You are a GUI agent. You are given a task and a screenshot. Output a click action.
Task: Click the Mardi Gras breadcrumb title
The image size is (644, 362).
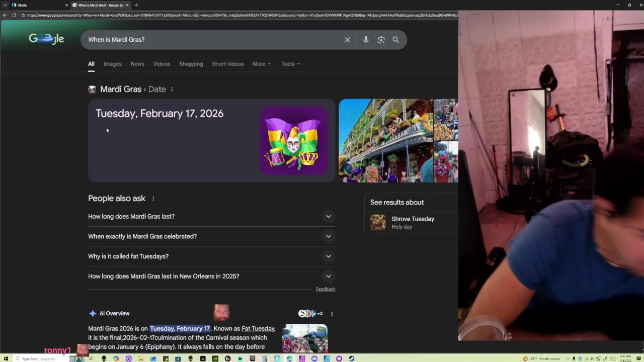(121, 89)
